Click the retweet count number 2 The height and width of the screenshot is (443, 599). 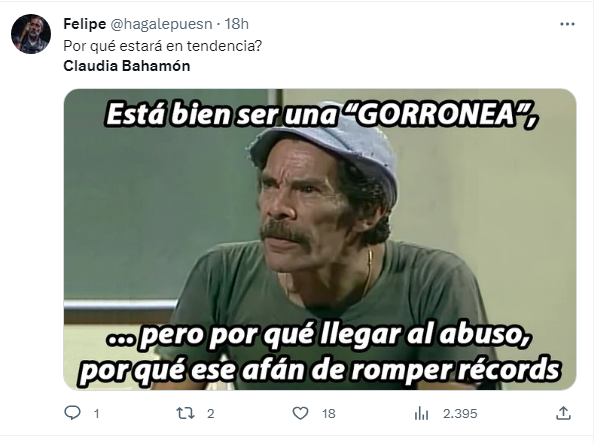tap(210, 414)
